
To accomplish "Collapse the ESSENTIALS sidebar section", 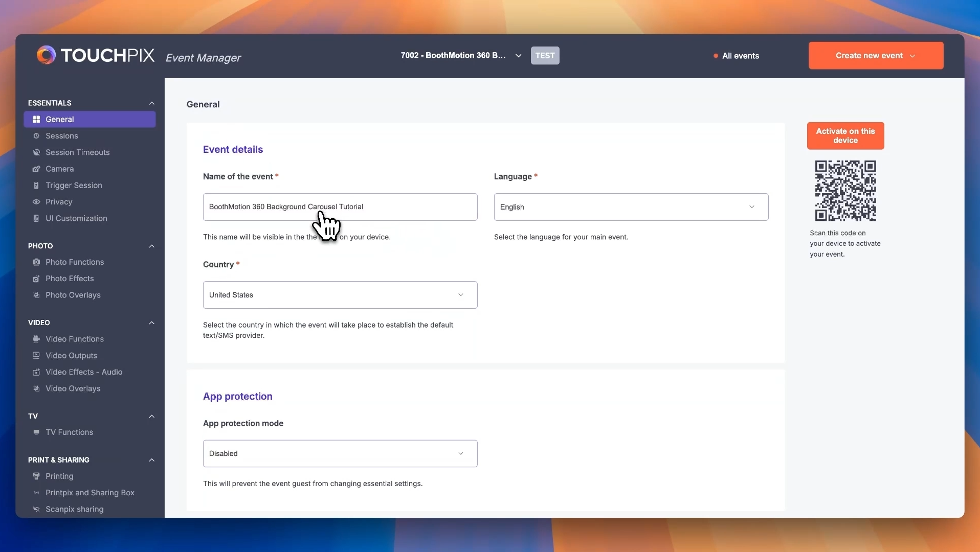I will [151, 103].
